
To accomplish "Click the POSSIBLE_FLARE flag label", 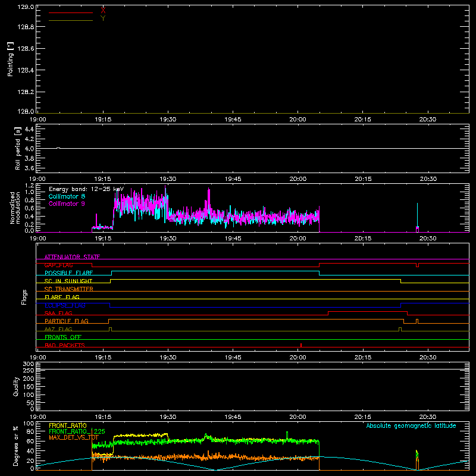I will 68,273.
